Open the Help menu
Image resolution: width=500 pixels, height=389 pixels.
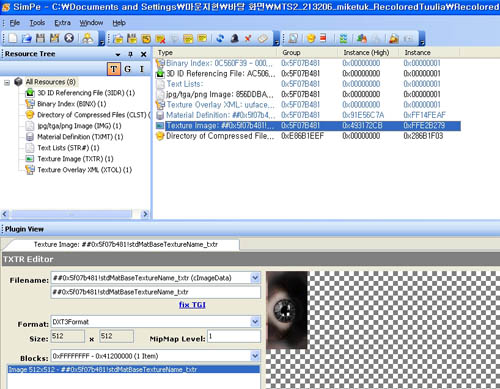(x=119, y=23)
